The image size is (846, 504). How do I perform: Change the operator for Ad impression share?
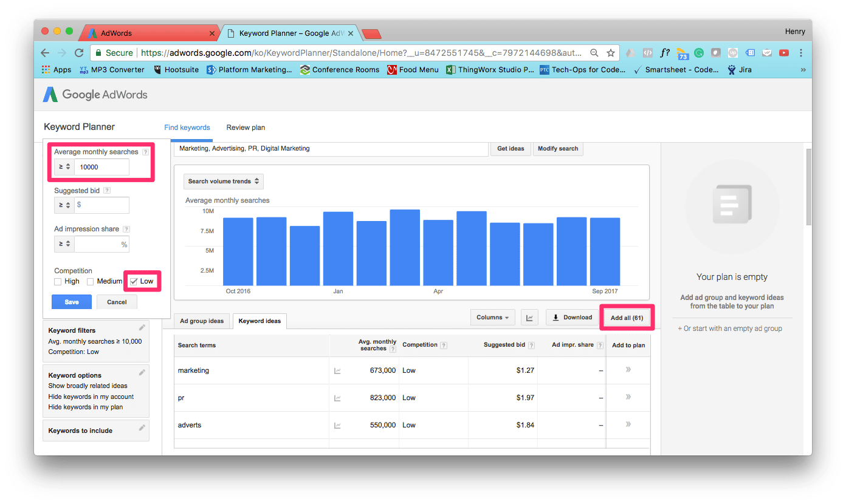click(64, 244)
